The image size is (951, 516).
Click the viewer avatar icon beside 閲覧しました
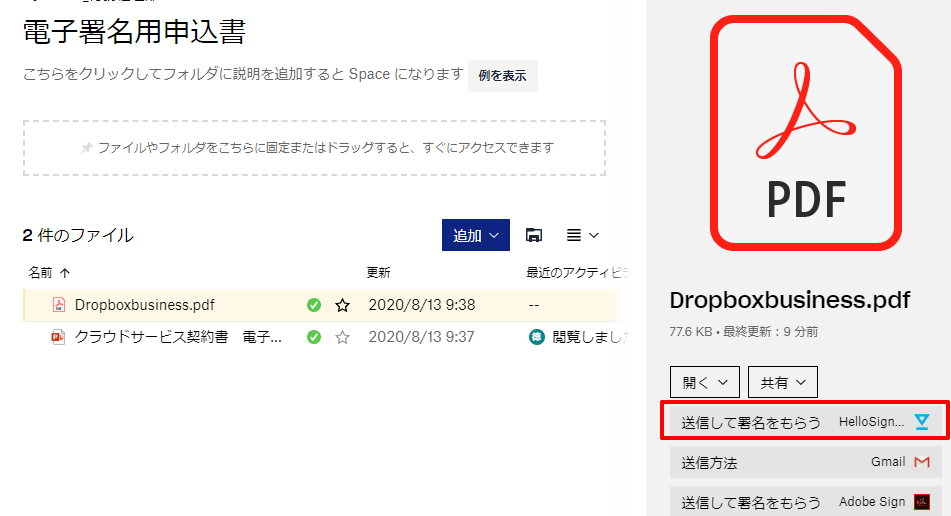[537, 337]
